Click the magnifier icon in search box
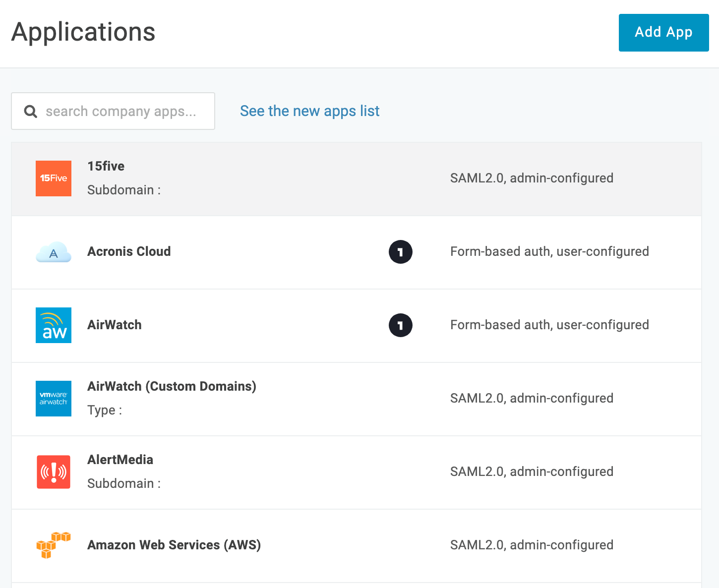Screen dimensions: 719x588 tap(31, 112)
